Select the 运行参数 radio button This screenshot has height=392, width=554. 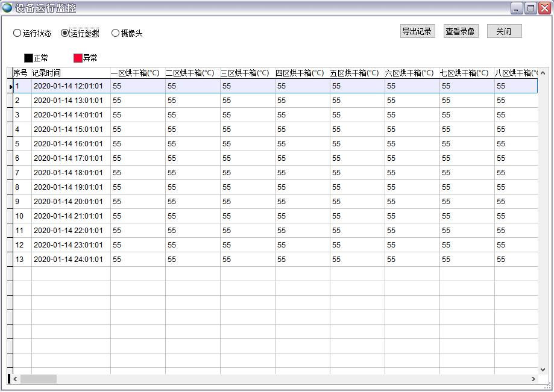tap(65, 33)
